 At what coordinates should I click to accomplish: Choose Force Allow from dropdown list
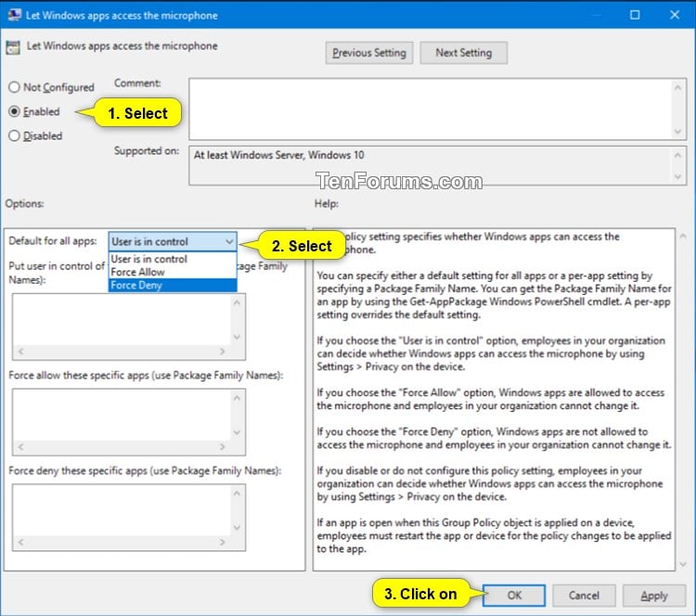[x=173, y=272]
